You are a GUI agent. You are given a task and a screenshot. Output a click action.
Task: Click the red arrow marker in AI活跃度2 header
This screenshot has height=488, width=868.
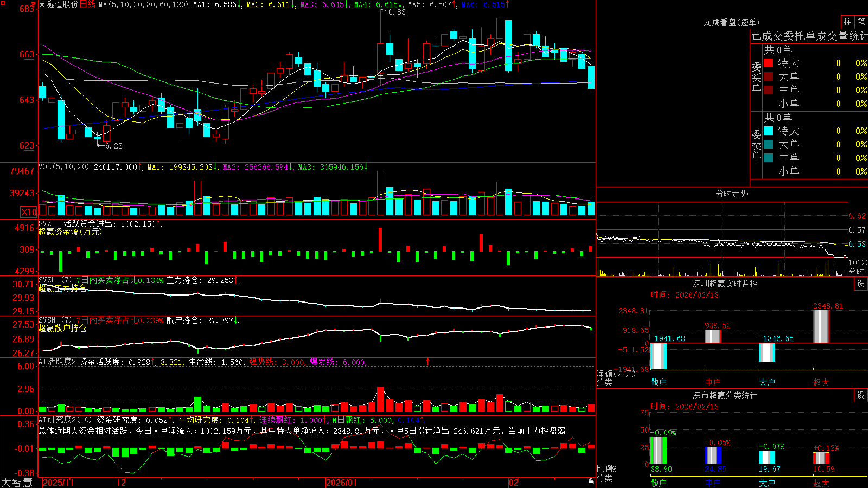tap(428, 361)
